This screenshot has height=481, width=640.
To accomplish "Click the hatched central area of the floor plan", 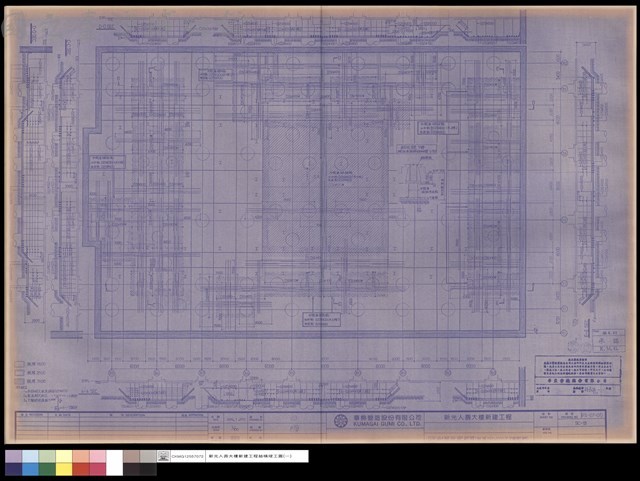I will click(325, 186).
